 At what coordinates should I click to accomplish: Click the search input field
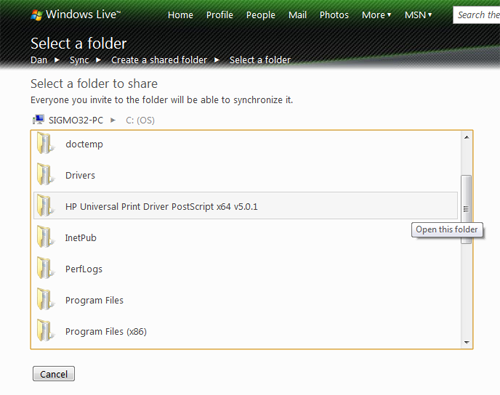(476, 15)
